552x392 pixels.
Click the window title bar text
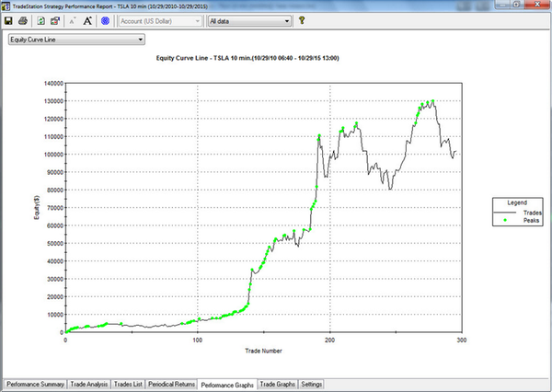pos(110,6)
